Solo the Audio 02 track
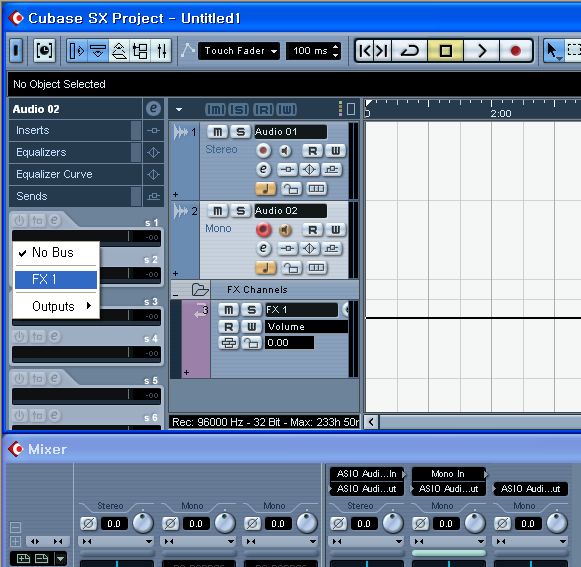Screen dimensions: 581x567 pos(240,211)
